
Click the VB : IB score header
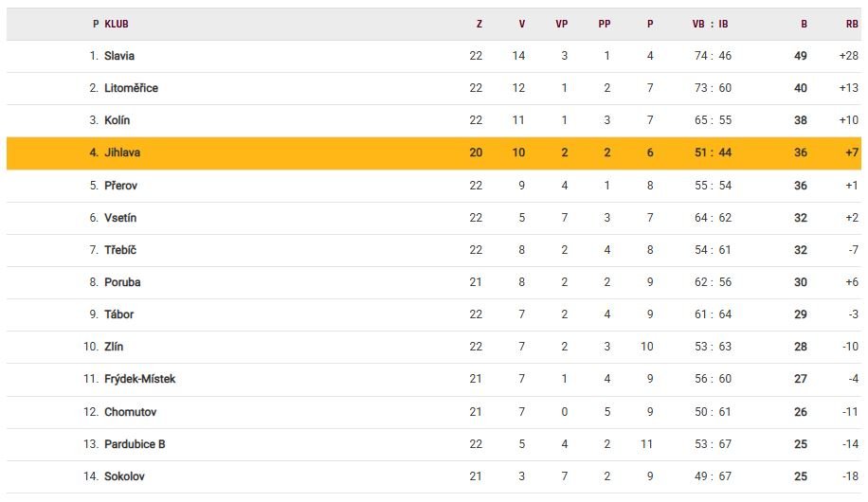point(711,25)
